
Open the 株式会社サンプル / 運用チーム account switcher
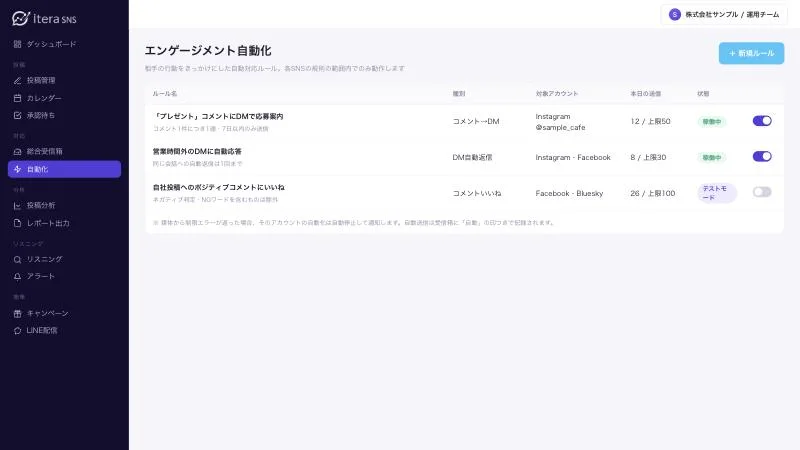click(x=724, y=15)
